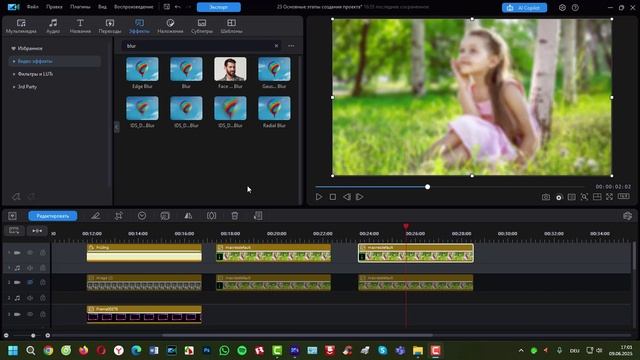Open the three-dots options menu beside search

coord(291,46)
